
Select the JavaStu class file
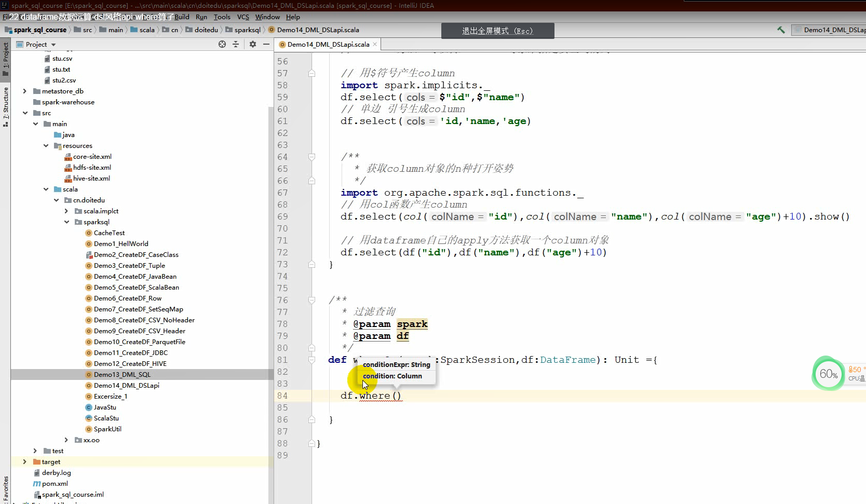point(105,407)
